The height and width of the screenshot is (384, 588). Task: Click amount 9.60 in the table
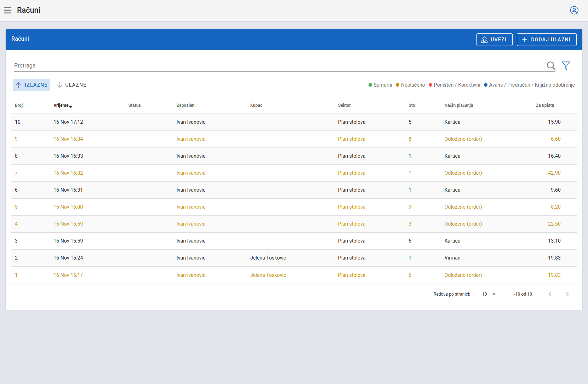pos(556,190)
